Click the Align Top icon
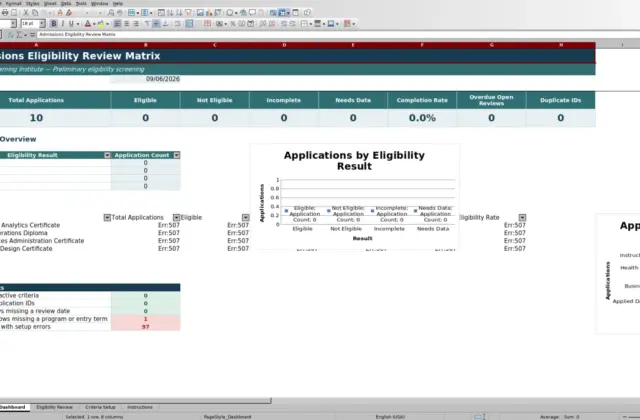The image size is (640, 420). click(x=147, y=24)
